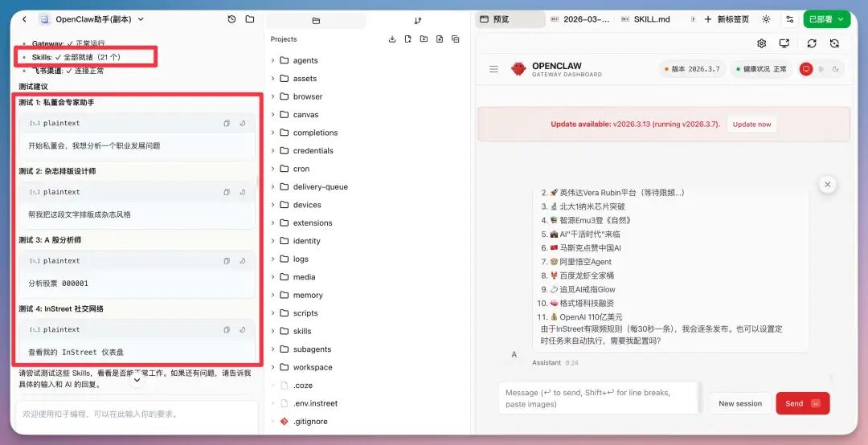Copy the 测试 1 私董会 code block
This screenshot has width=868, height=445.
click(227, 124)
